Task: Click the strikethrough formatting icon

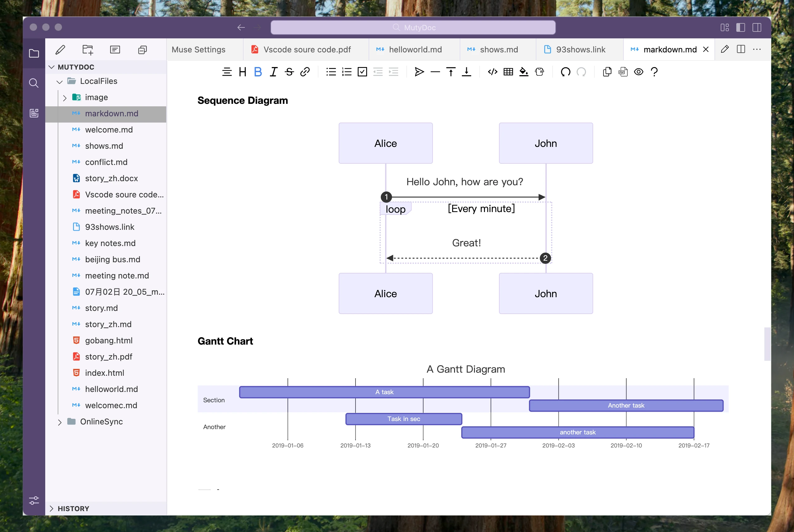Action: click(x=289, y=72)
